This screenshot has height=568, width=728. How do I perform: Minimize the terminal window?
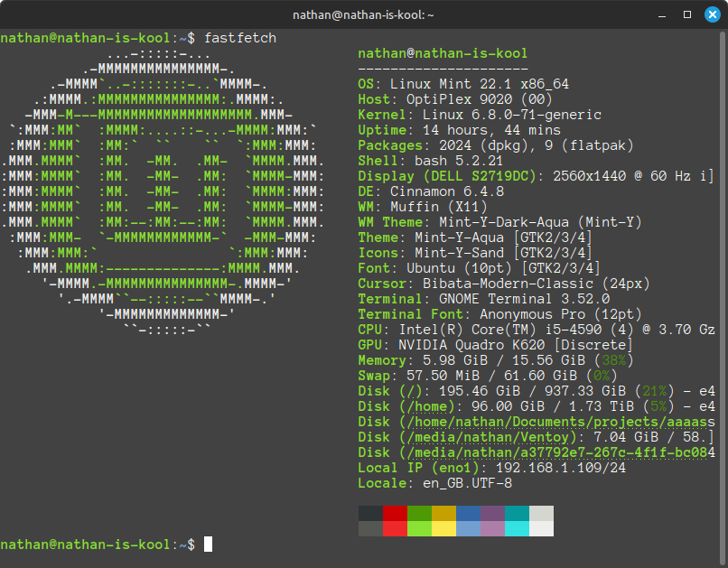point(662,14)
